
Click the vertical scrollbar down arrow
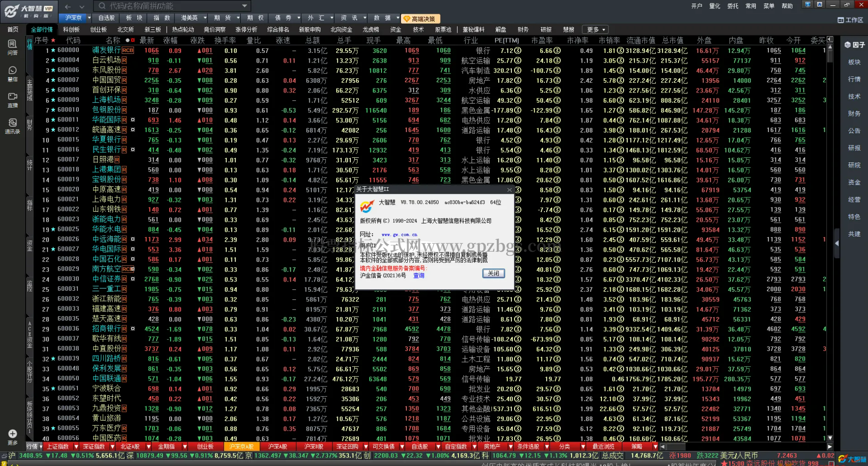830,438
